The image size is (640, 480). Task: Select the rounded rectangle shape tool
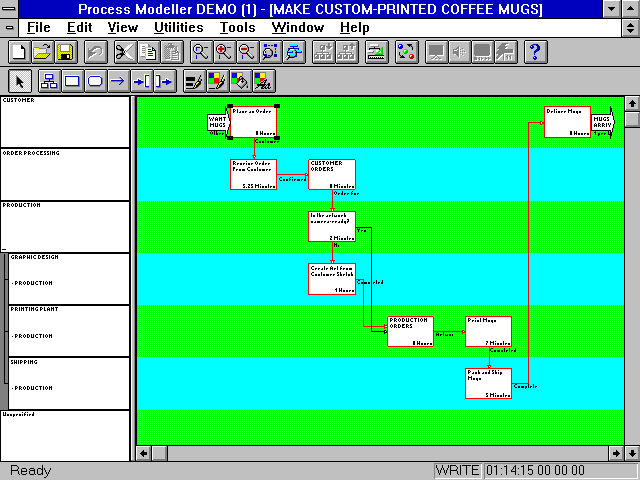pos(95,81)
